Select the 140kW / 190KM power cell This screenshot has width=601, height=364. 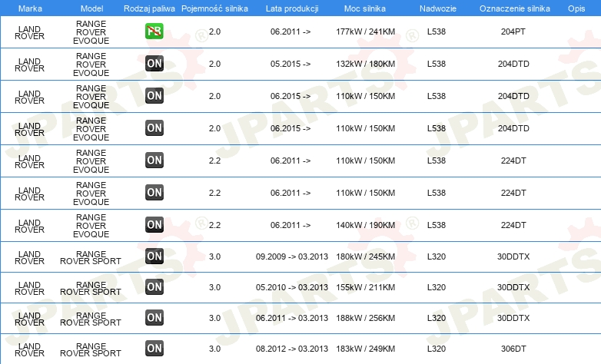tap(366, 225)
